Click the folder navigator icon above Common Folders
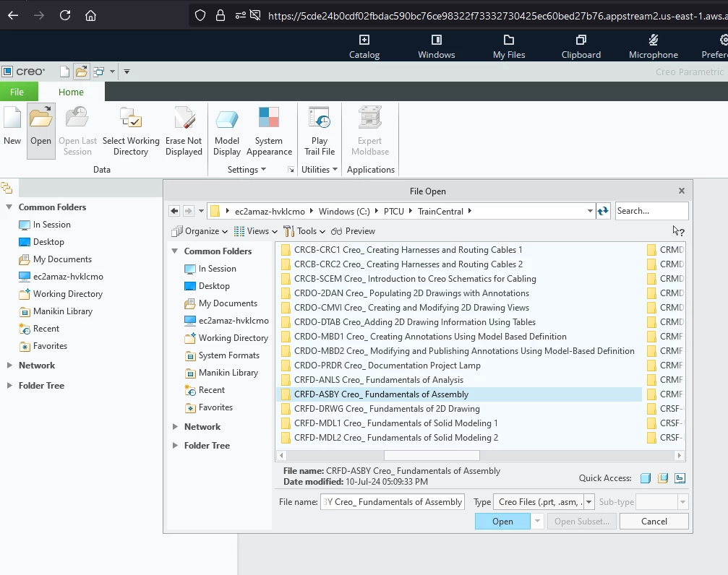The image size is (728, 575). 7,188
